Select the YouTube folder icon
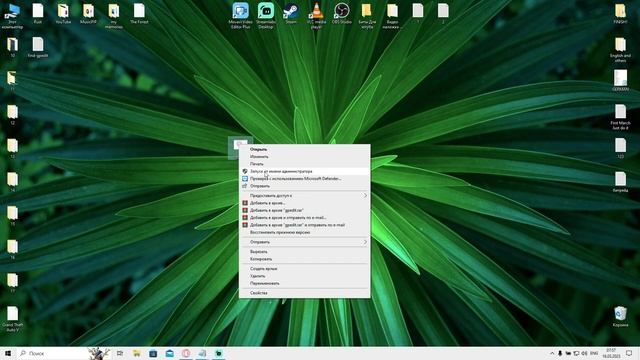This screenshot has height=360, width=640. [x=63, y=13]
